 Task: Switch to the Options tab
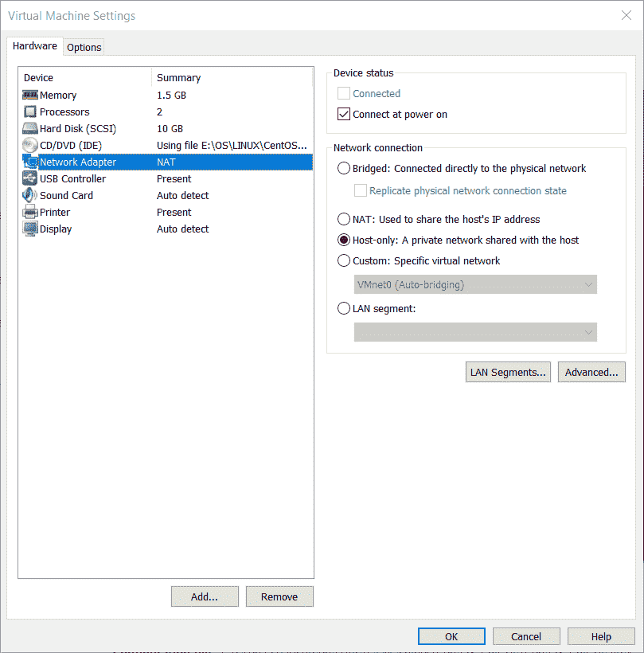point(84,47)
